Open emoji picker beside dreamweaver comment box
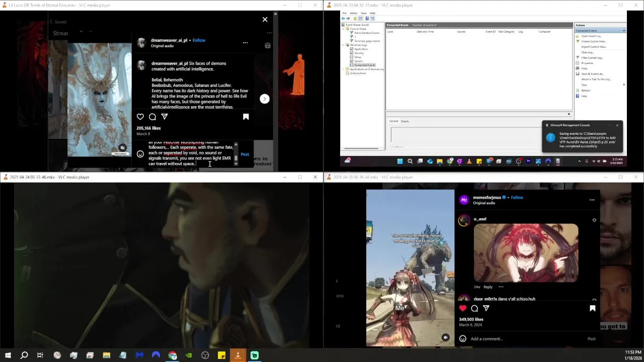Viewport: 644px width, 362px height. click(x=140, y=154)
